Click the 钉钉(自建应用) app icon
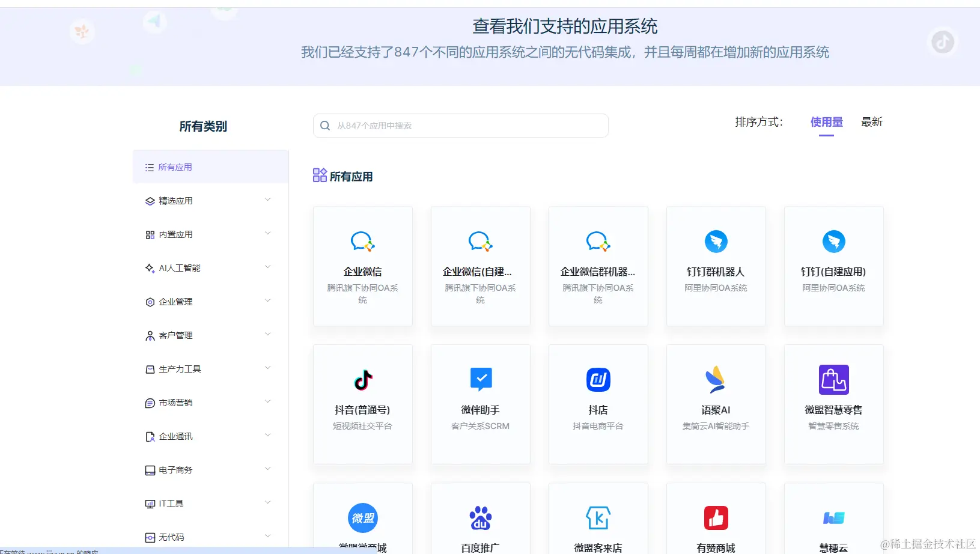The height and width of the screenshot is (554, 980). tap(834, 242)
